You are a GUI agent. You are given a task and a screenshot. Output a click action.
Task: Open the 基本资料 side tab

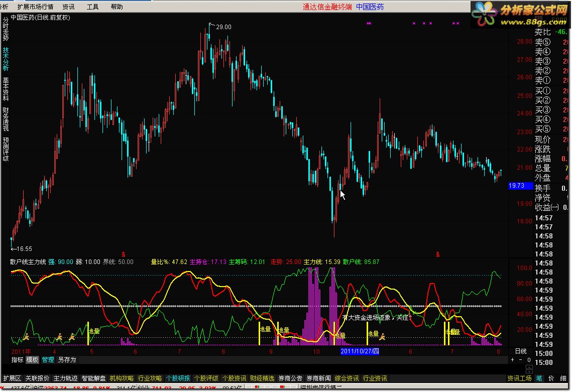pos(6,89)
